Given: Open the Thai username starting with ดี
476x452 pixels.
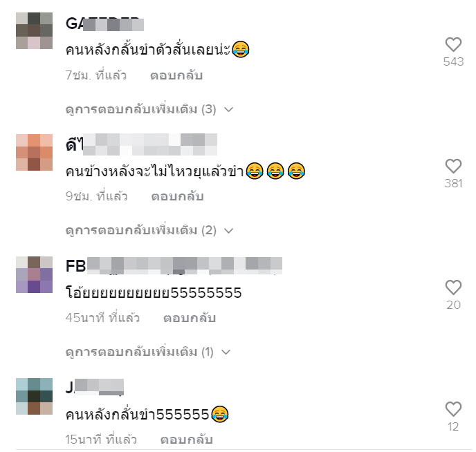Looking at the screenshot, I should [x=141, y=144].
